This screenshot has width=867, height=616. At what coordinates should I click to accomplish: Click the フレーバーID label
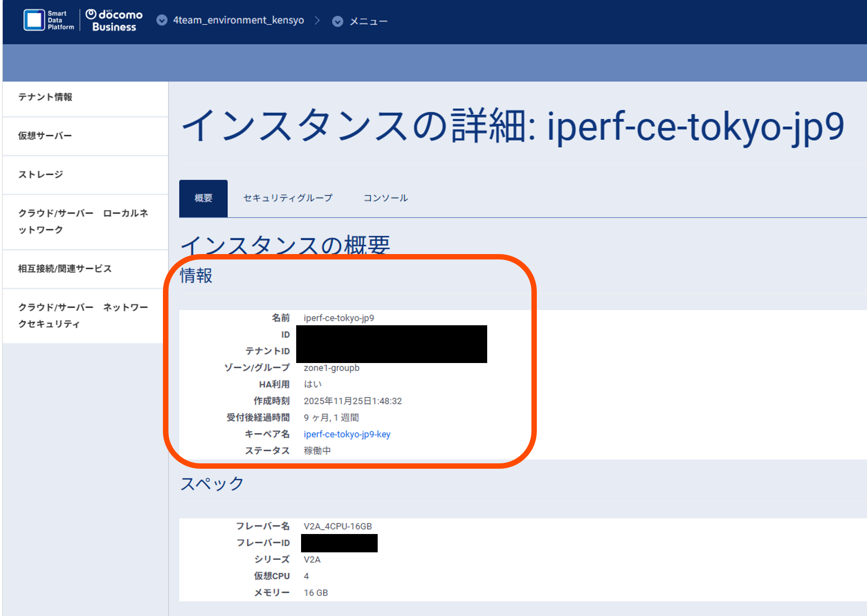pos(263,543)
